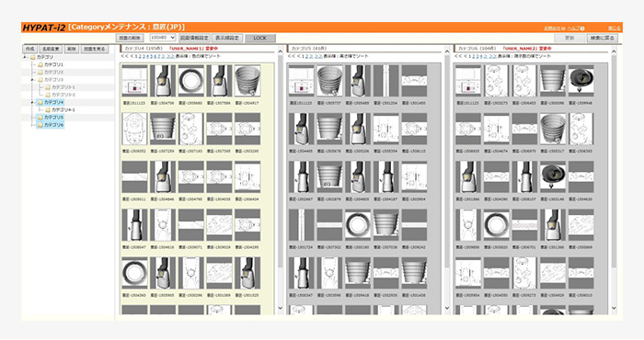Click the 閉じる link
Image resolution: width=644 pixels, height=340 pixels.
(615, 28)
